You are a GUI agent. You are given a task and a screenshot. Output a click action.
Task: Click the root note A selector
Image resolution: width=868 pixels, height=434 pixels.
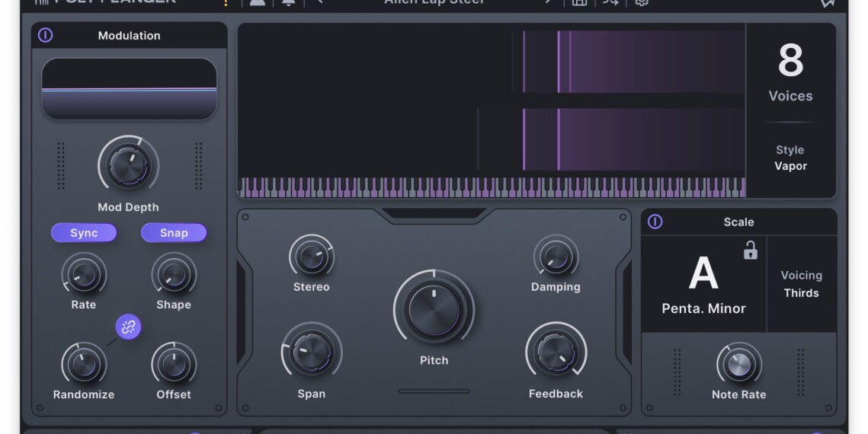(x=703, y=273)
